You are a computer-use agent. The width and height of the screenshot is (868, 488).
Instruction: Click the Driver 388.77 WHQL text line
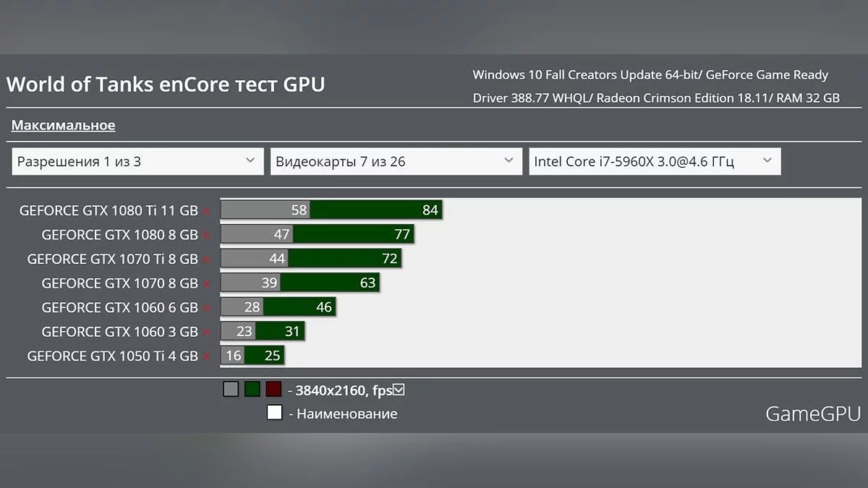coord(656,98)
